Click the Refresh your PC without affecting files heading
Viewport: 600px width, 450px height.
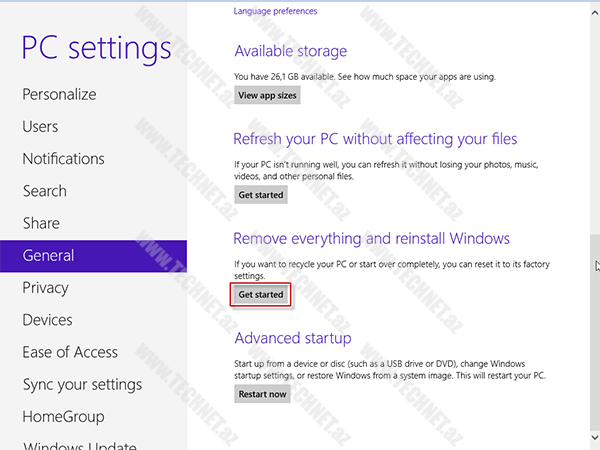point(375,139)
